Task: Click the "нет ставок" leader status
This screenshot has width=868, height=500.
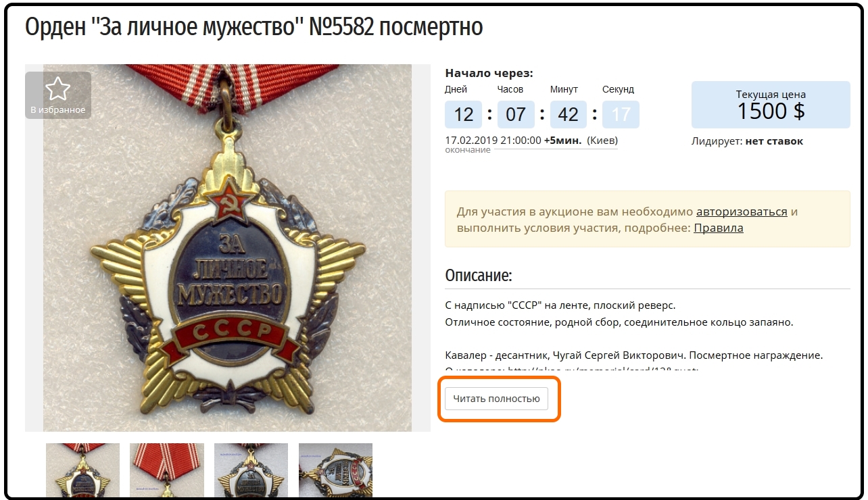Action: (774, 141)
